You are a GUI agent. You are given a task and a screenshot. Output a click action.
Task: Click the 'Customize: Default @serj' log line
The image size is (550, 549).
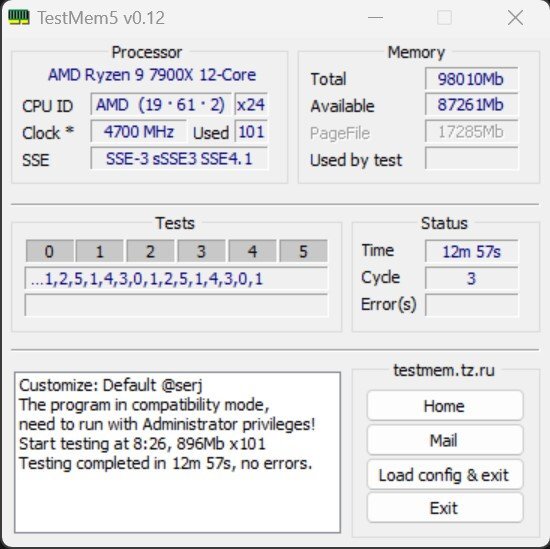pyautogui.click(x=111, y=385)
